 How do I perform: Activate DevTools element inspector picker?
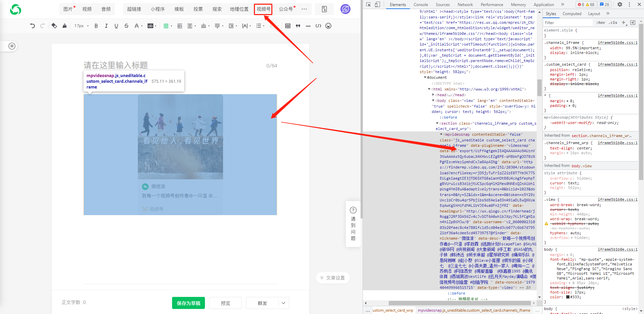coord(369,4)
